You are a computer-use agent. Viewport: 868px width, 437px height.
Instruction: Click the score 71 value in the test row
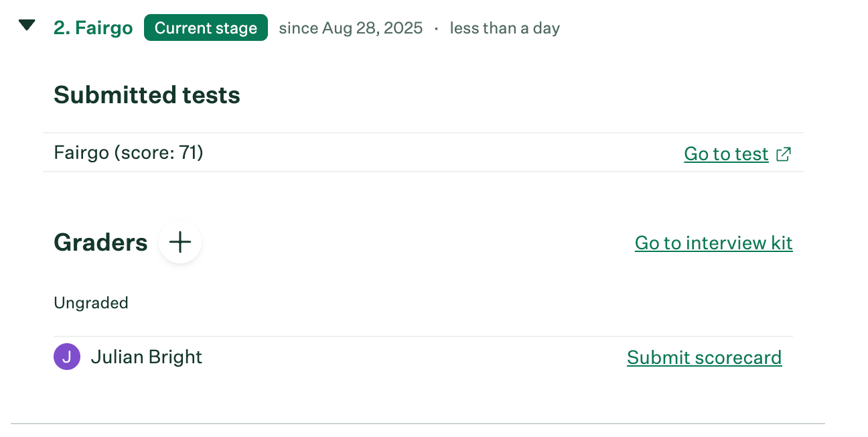point(188,153)
